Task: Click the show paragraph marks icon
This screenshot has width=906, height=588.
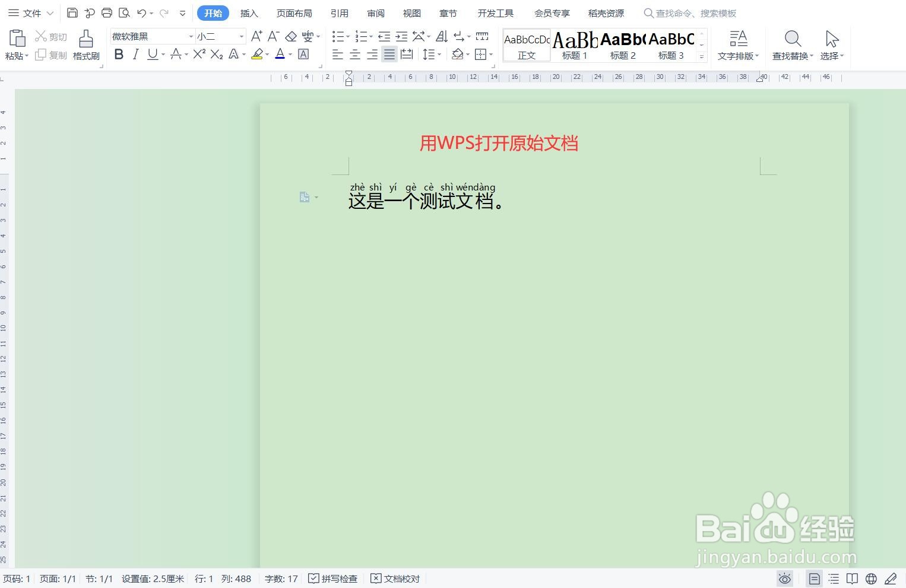Action: click(458, 36)
